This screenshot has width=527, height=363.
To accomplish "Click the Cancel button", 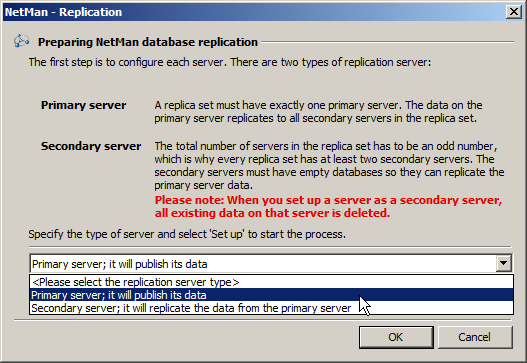I will (x=475, y=337).
